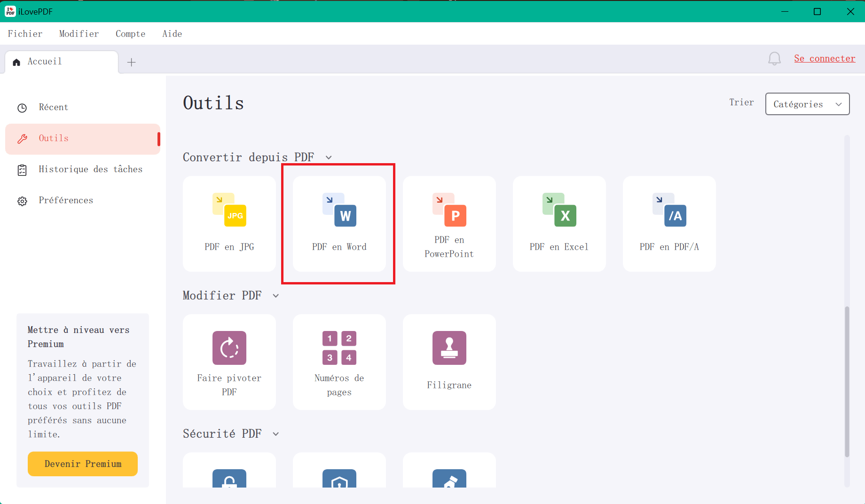
Task: Click the Préférences gear icon
Action: pyautogui.click(x=22, y=201)
